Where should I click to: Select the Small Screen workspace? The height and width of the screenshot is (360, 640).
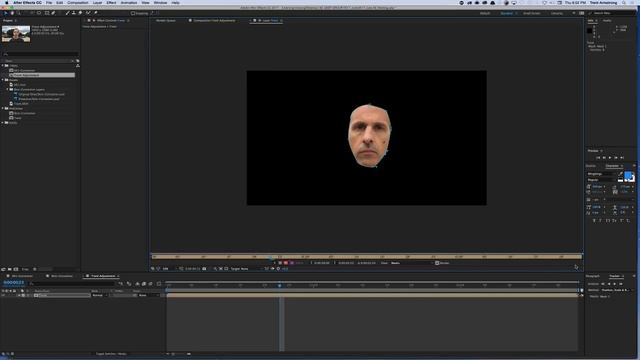(x=531, y=13)
